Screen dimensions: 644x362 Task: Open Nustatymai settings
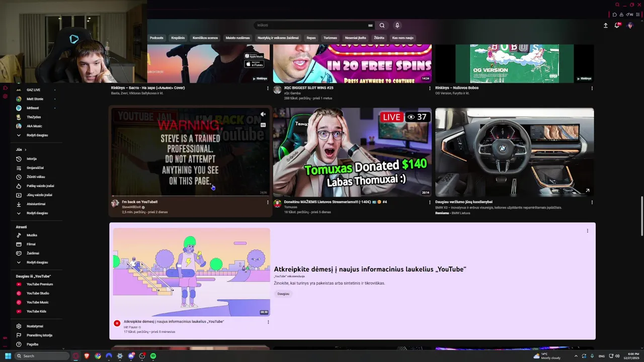[34, 326]
